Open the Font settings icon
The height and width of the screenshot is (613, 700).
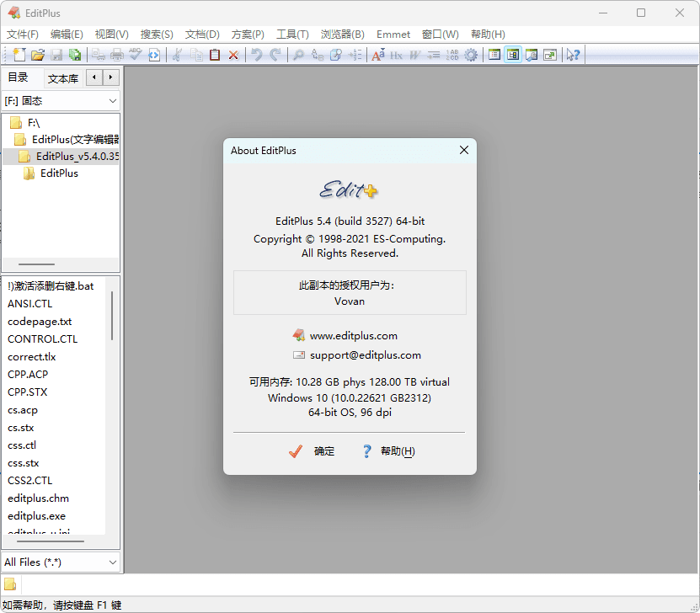377,55
